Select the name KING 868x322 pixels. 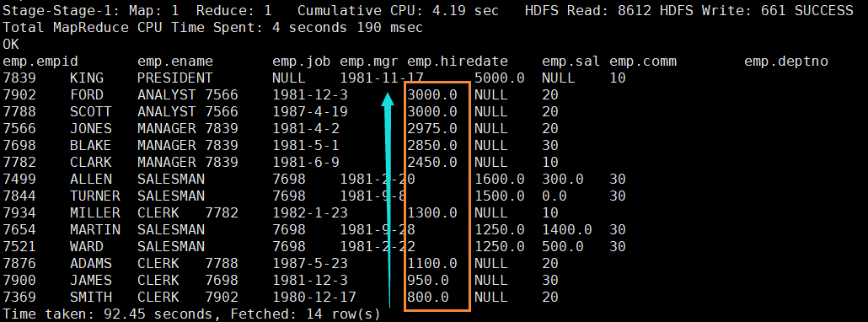(x=87, y=78)
